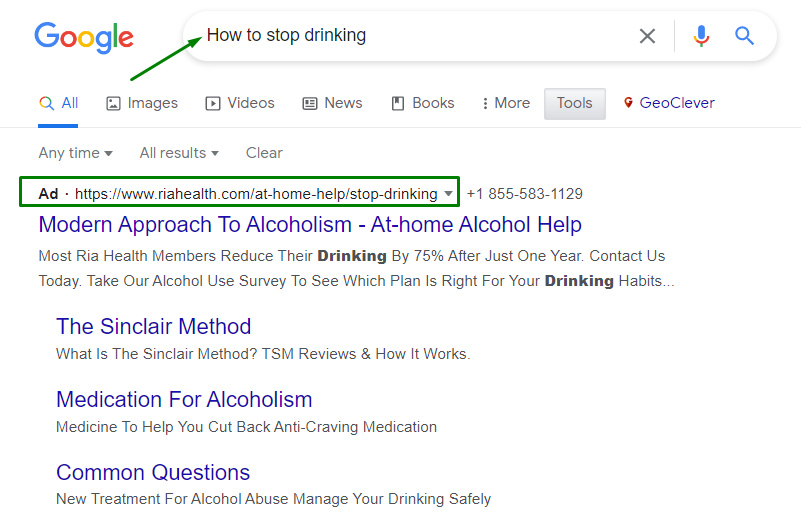Open The Sinclair Method sitelink
The width and height of the screenshot is (801, 526).
pyautogui.click(x=153, y=326)
